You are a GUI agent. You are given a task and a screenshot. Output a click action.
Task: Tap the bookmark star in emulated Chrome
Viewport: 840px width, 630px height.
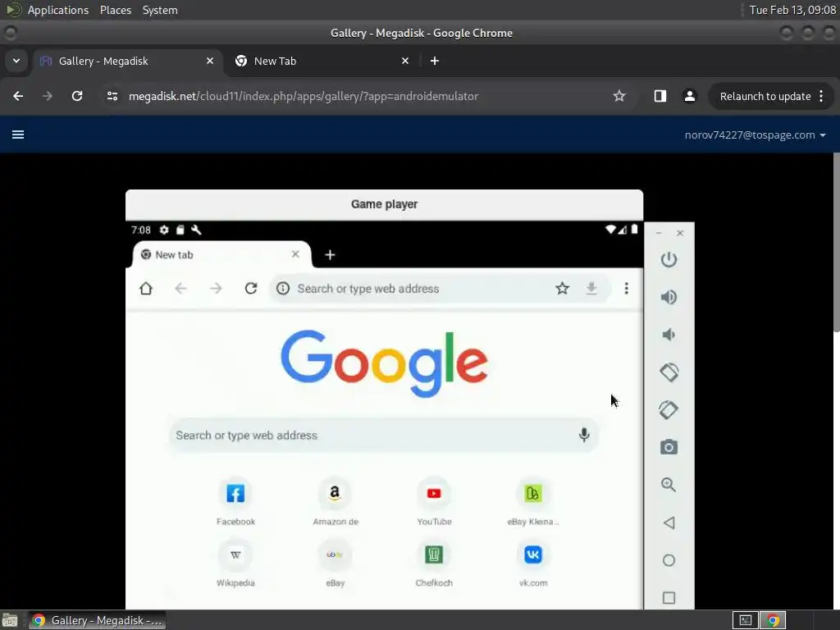tap(562, 289)
